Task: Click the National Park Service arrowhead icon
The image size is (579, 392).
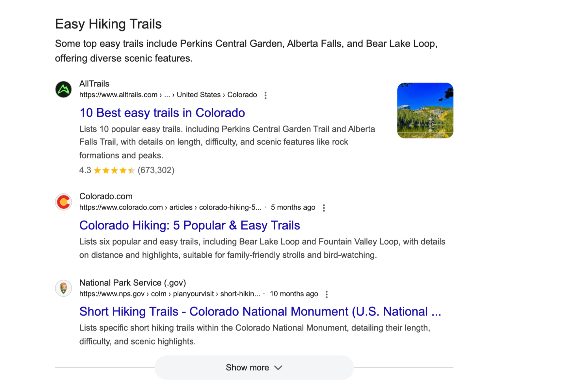Action: 63,288
